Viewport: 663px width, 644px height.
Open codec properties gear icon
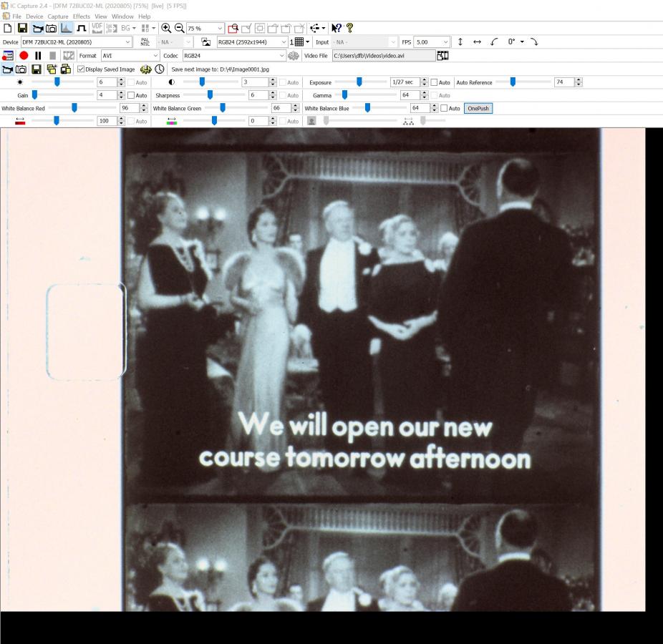[294, 55]
